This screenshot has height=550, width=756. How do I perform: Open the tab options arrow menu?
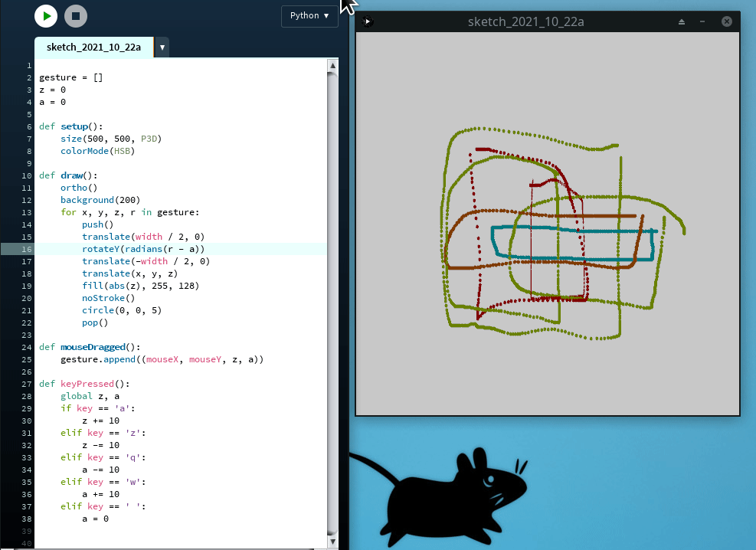click(x=162, y=47)
